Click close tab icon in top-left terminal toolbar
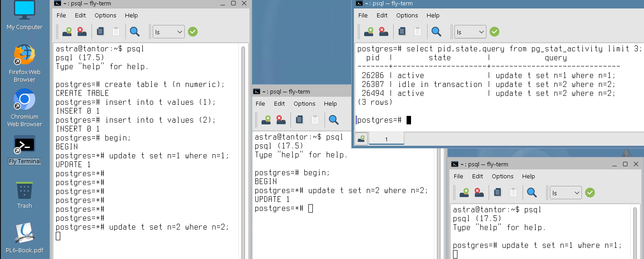 [x=81, y=32]
